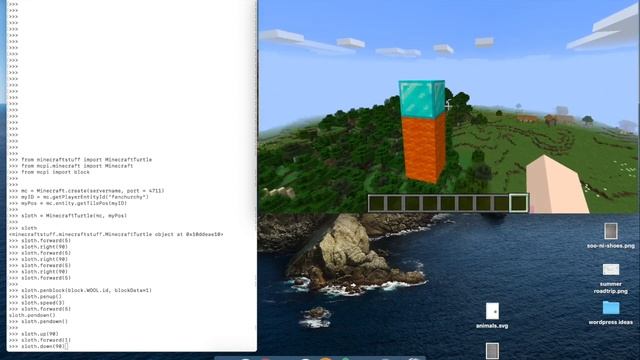Click the diamond block atop the tower
This screenshot has width=640, height=360.
(422, 99)
